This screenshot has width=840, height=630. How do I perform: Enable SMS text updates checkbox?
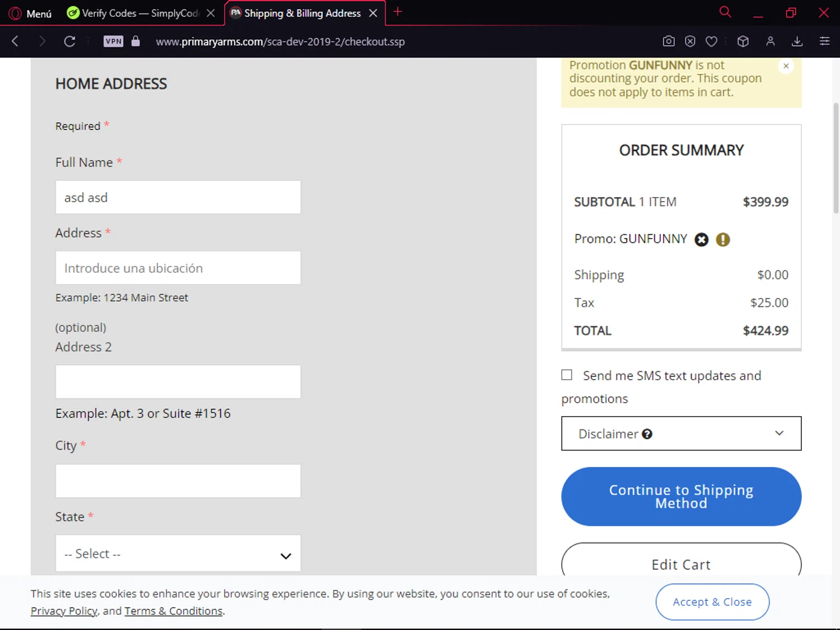(567, 375)
